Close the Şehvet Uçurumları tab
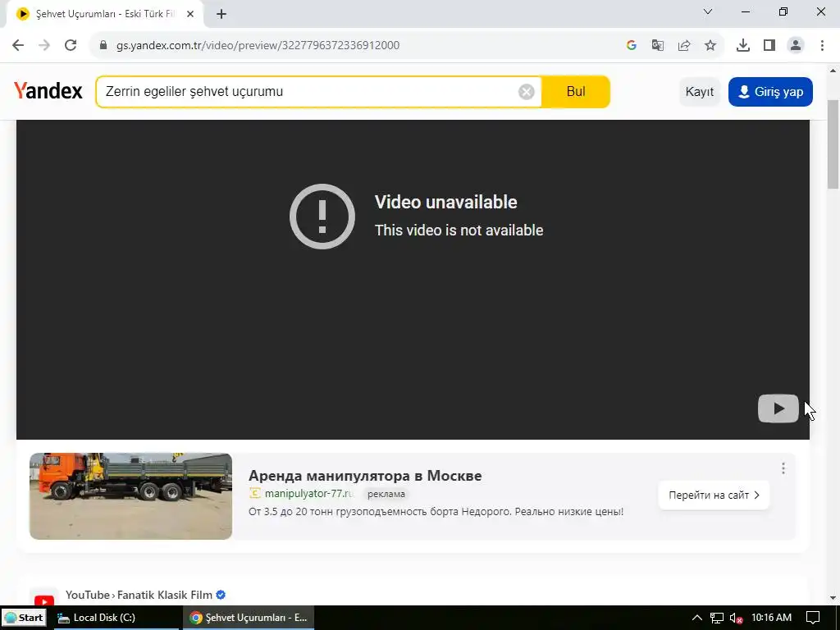Viewport: 840px width, 630px height. tap(190, 15)
